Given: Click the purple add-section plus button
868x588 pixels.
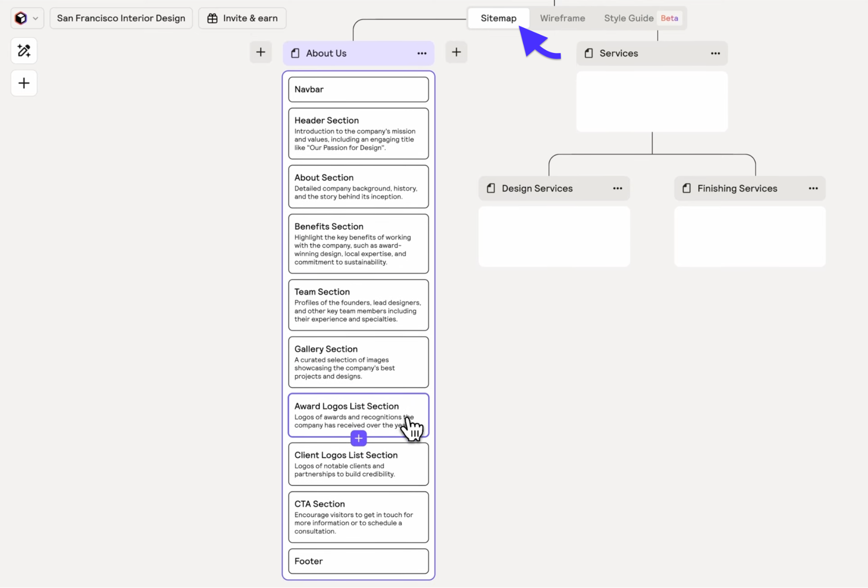Looking at the screenshot, I should 358,439.
